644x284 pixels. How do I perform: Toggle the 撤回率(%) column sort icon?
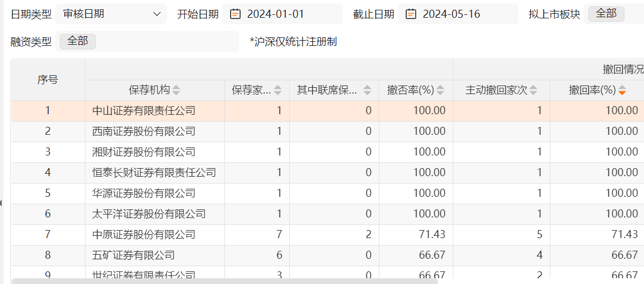(622, 90)
